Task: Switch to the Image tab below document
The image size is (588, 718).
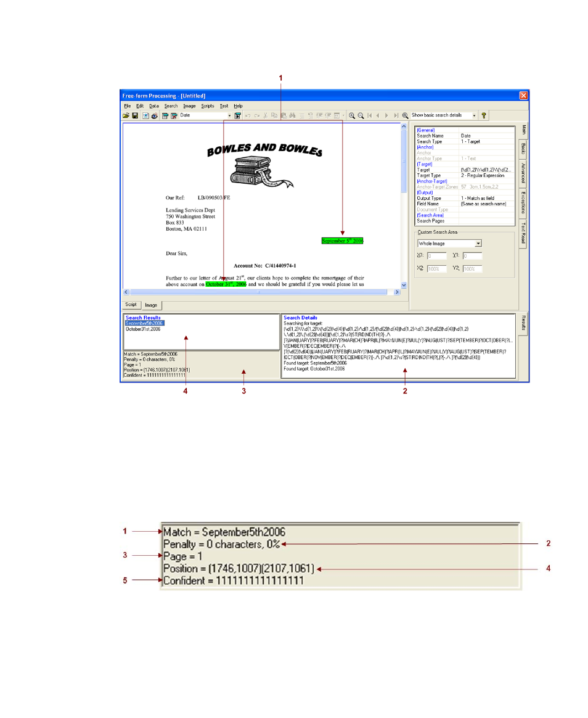Action: pyautogui.click(x=151, y=305)
